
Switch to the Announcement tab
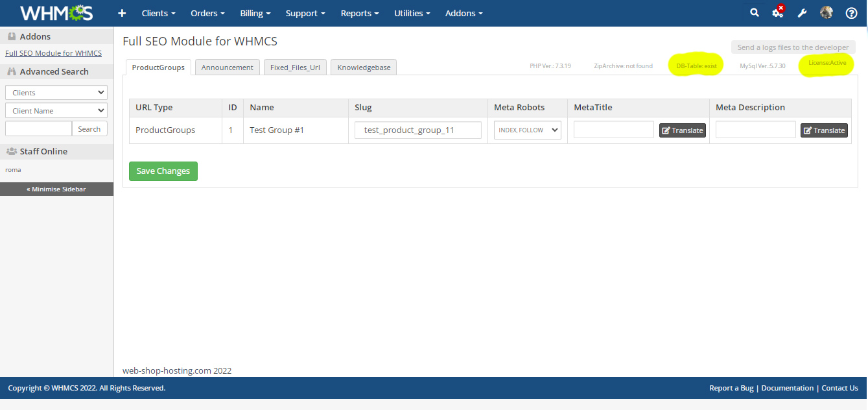[x=228, y=67]
